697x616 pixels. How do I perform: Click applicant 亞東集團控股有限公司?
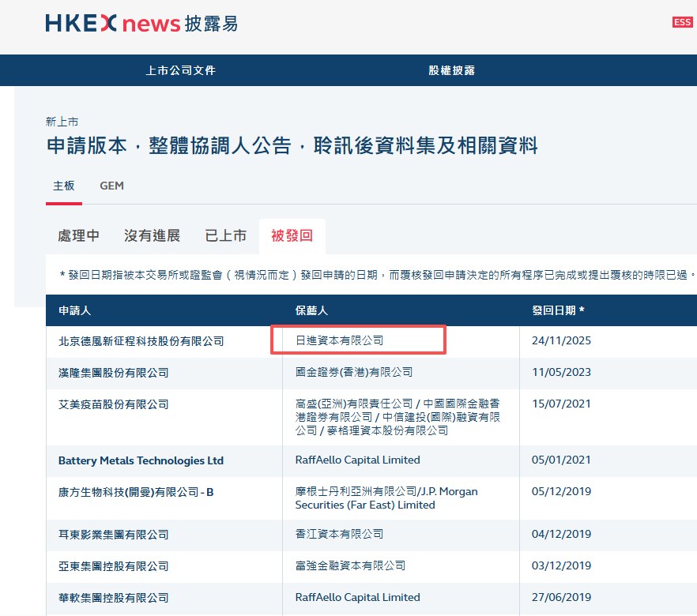tap(113, 566)
